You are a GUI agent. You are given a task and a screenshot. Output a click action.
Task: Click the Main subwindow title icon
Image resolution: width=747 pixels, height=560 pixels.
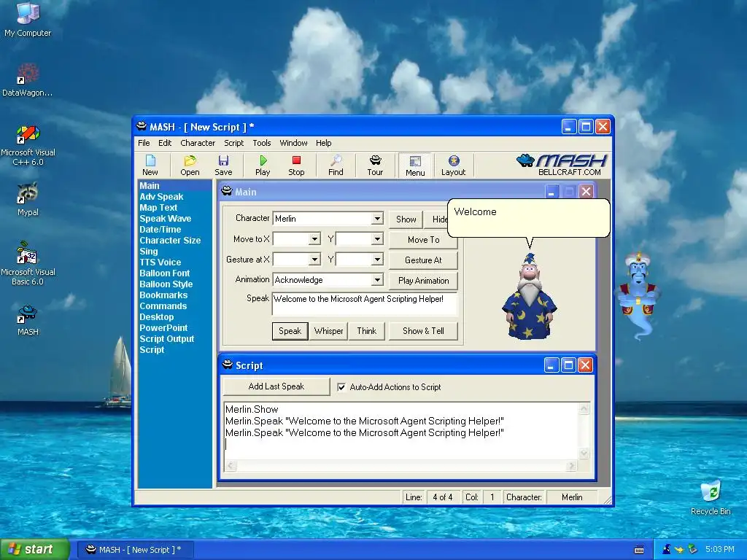pos(227,192)
